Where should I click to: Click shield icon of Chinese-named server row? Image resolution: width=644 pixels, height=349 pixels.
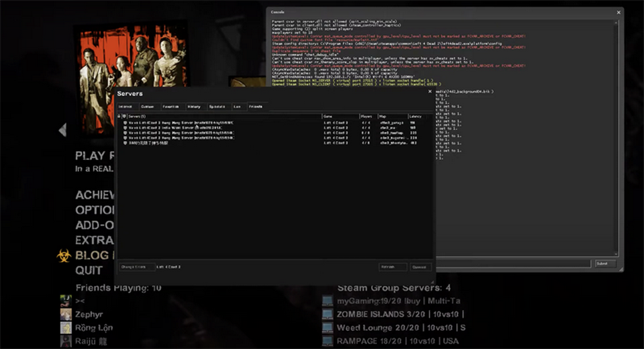tap(125, 143)
